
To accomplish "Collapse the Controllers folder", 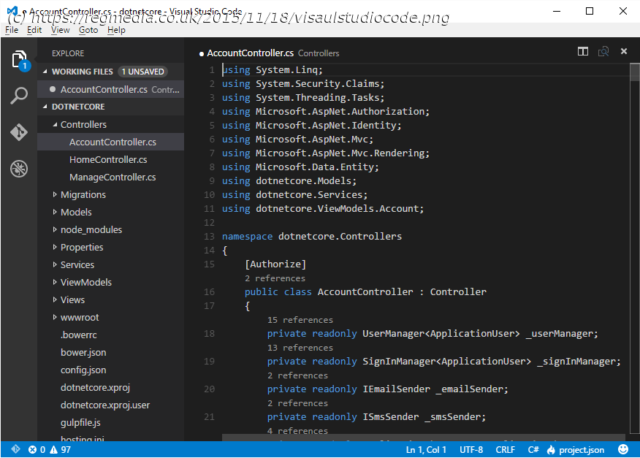I will click(x=55, y=125).
